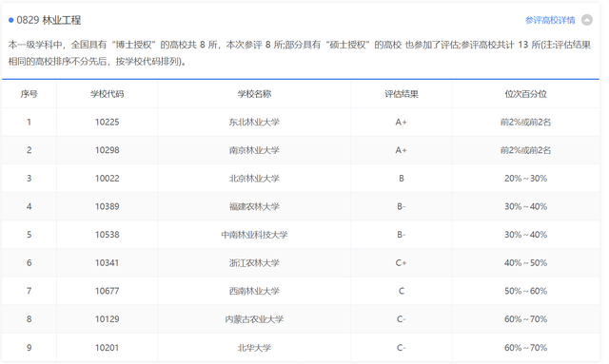This screenshot has width=609, height=364.
Task: Click the A+ result for 东北林业大学
Action: click(x=402, y=123)
